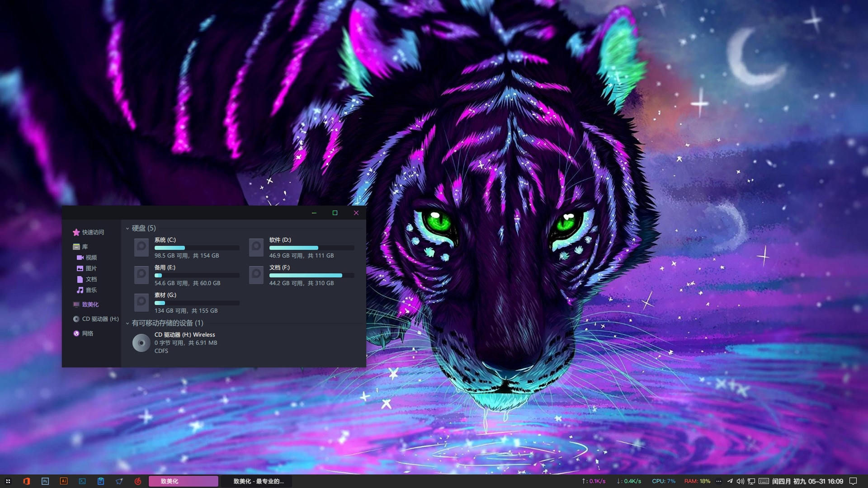Click the 文档 (F:) usage bar
Screen dimensions: 868x488
(312, 276)
